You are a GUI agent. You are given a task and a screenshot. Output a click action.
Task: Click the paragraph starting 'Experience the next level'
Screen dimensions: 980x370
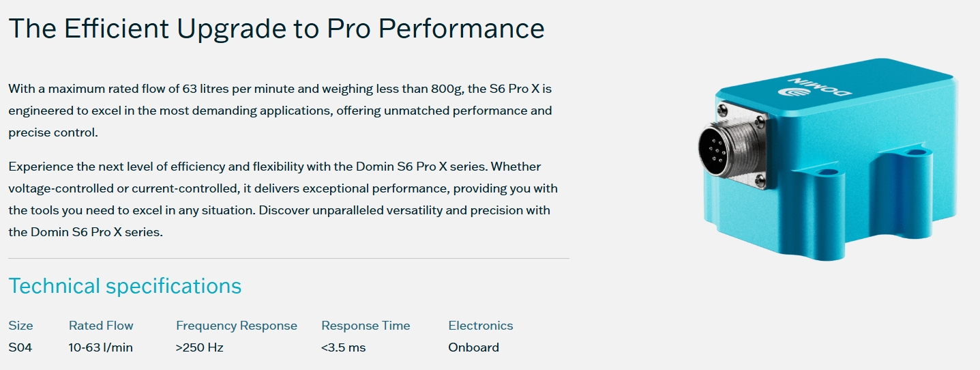[283, 199]
